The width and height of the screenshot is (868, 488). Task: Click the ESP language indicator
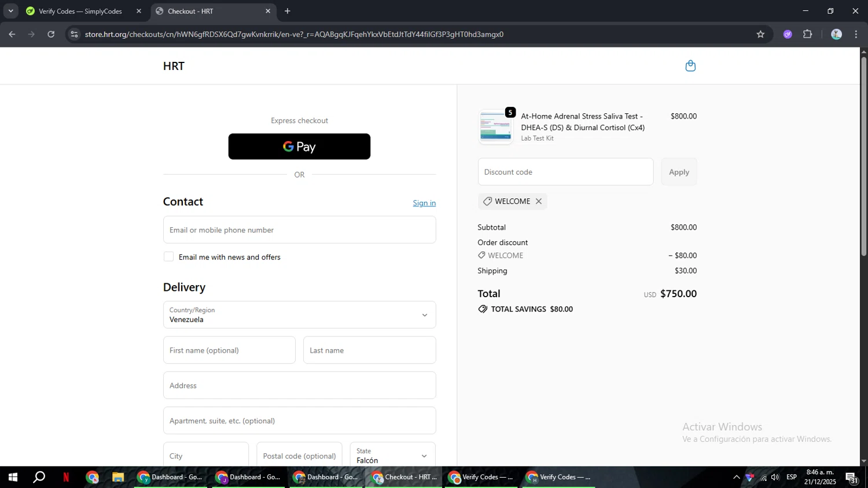coord(792,477)
